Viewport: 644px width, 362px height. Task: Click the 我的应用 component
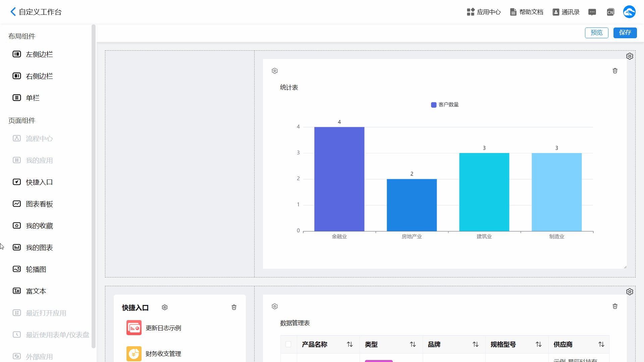tap(33, 160)
